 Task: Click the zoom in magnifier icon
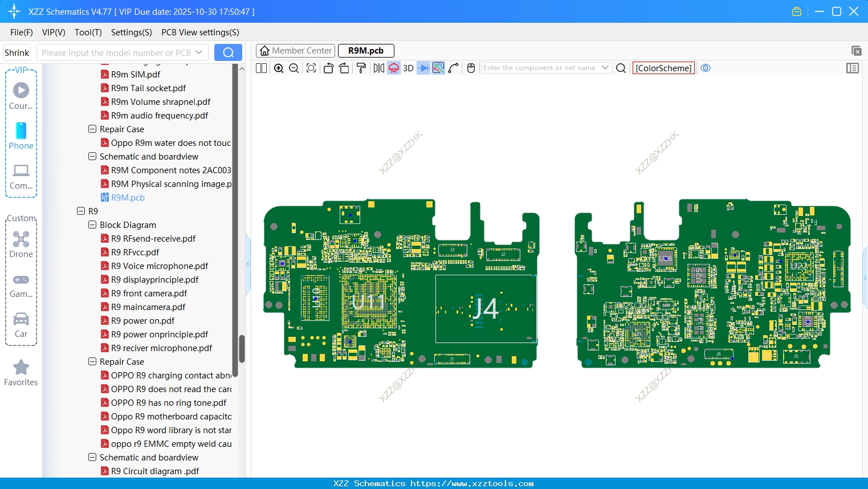[x=279, y=68]
